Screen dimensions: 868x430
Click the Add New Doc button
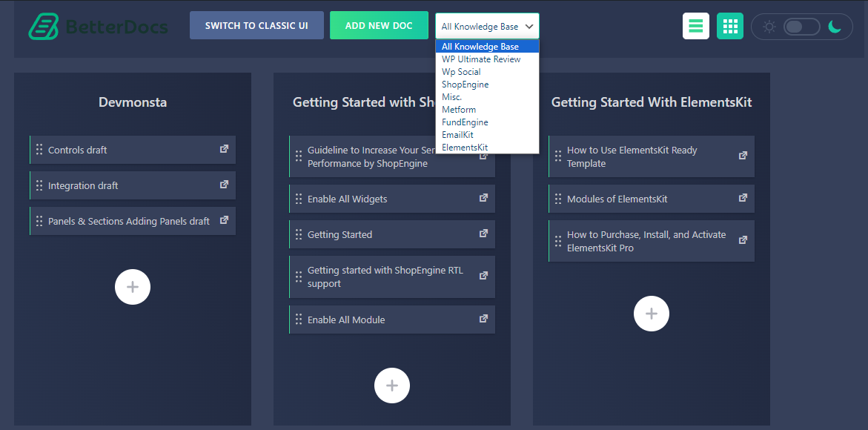(x=379, y=25)
